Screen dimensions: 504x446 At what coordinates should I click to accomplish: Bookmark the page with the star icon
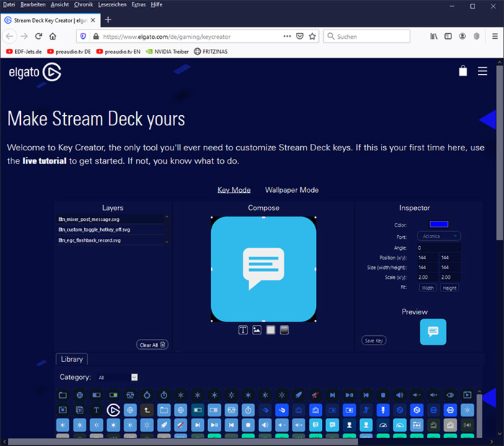312,36
